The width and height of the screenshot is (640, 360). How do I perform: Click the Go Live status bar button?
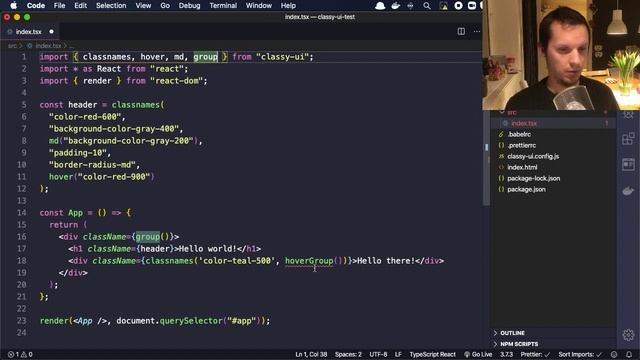pos(478,354)
